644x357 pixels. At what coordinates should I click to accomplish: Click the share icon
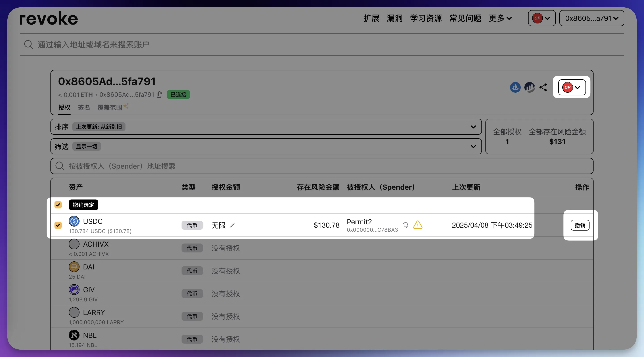point(543,87)
